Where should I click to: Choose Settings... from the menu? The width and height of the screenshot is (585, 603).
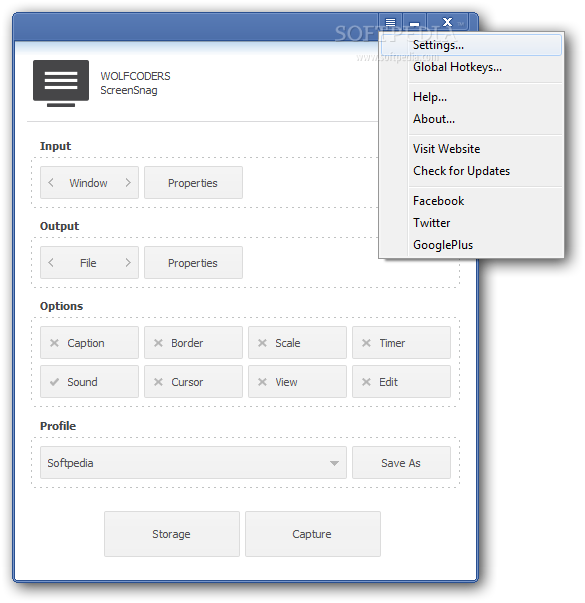[471, 45]
